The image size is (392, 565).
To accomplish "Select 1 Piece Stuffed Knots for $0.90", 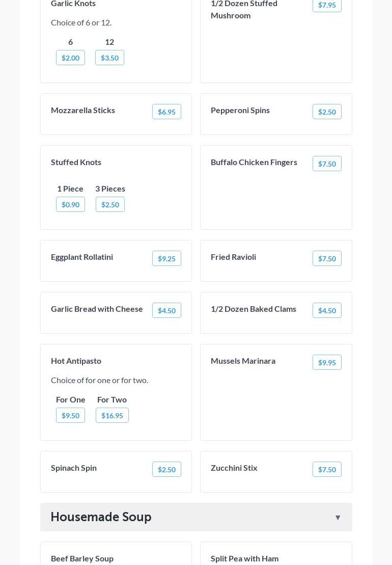I will (70, 204).
